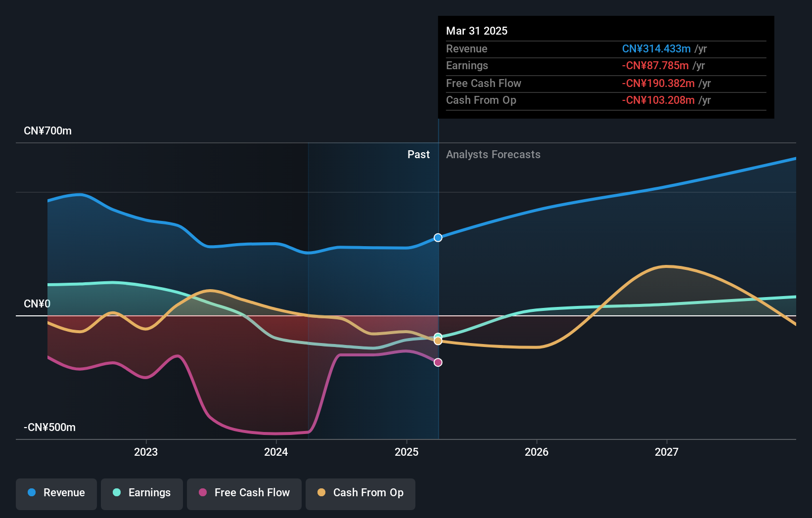The image size is (812, 518).
Task: Click the -CN¥87.785m earnings value
Action: tap(655, 66)
